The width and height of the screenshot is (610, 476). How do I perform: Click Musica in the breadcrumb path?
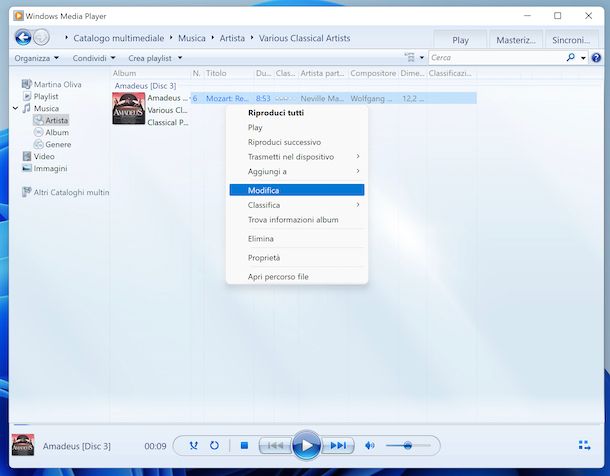(192, 38)
